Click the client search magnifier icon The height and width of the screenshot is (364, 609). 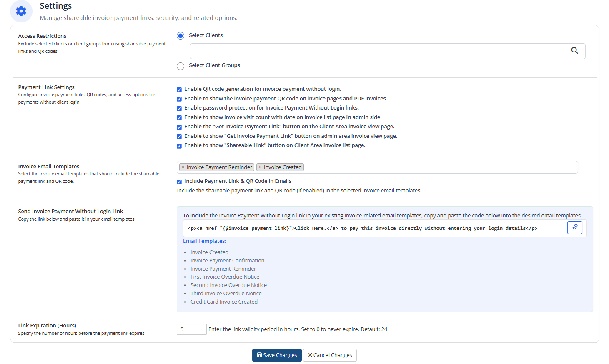pyautogui.click(x=574, y=50)
